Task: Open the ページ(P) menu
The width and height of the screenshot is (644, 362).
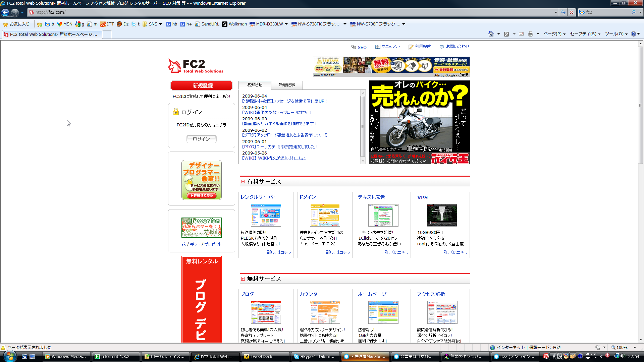Action: tap(554, 34)
